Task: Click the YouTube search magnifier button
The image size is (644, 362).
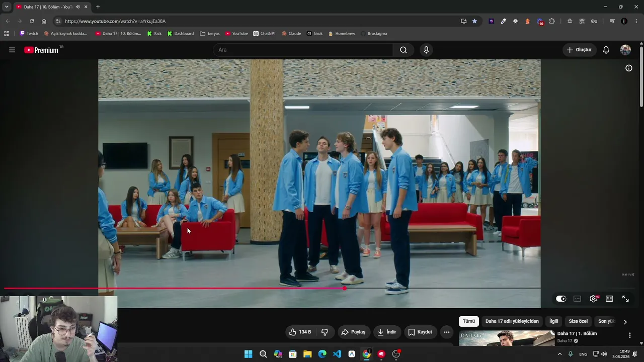Action: point(404,50)
